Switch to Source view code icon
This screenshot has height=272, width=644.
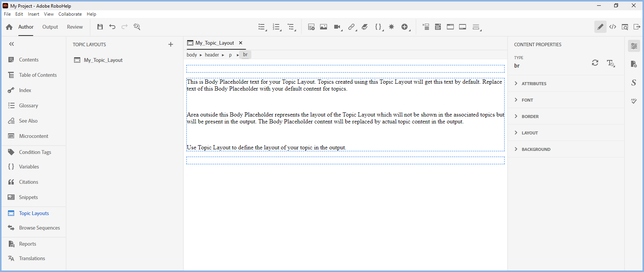[613, 27]
